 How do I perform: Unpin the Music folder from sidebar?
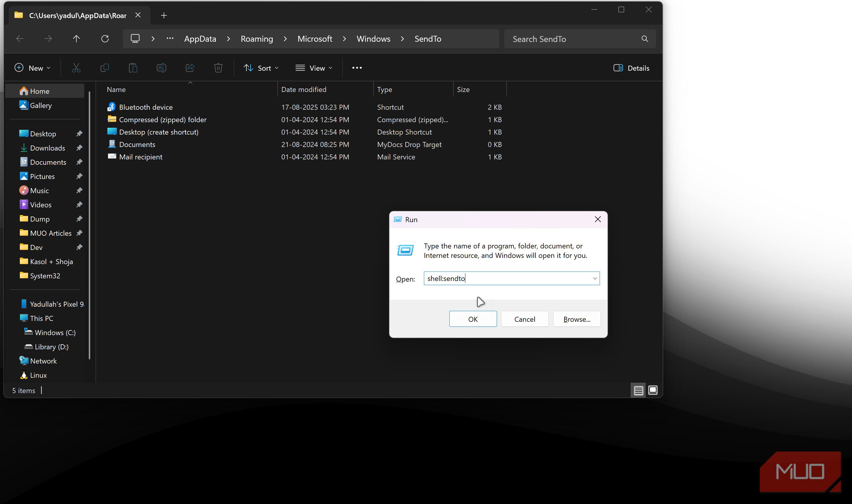click(79, 190)
